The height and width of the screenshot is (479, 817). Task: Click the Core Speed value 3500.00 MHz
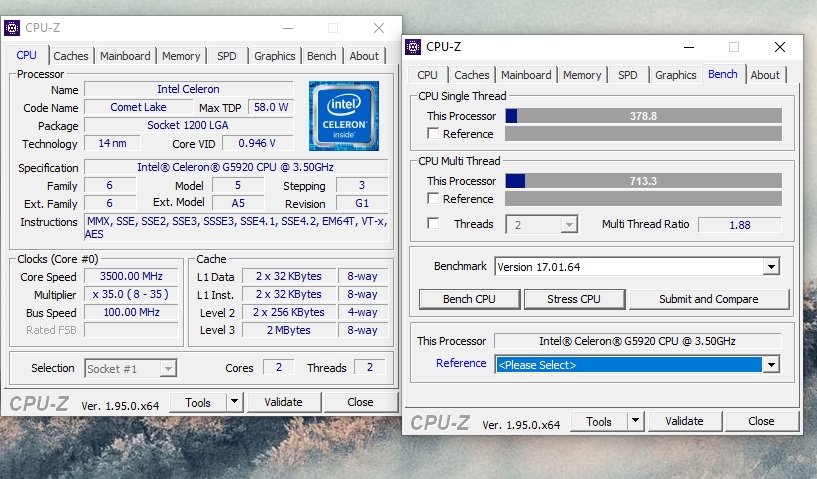click(131, 276)
